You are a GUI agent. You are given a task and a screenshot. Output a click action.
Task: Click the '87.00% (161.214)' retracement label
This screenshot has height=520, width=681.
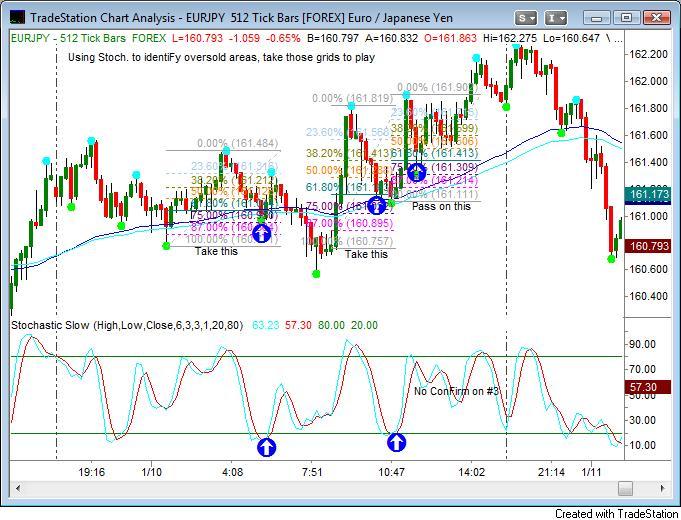(434, 180)
